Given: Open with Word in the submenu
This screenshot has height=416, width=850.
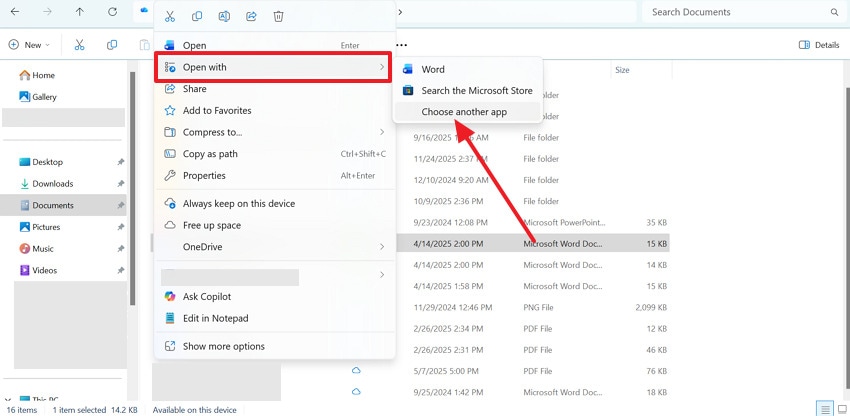Looking at the screenshot, I should pos(467,69).
